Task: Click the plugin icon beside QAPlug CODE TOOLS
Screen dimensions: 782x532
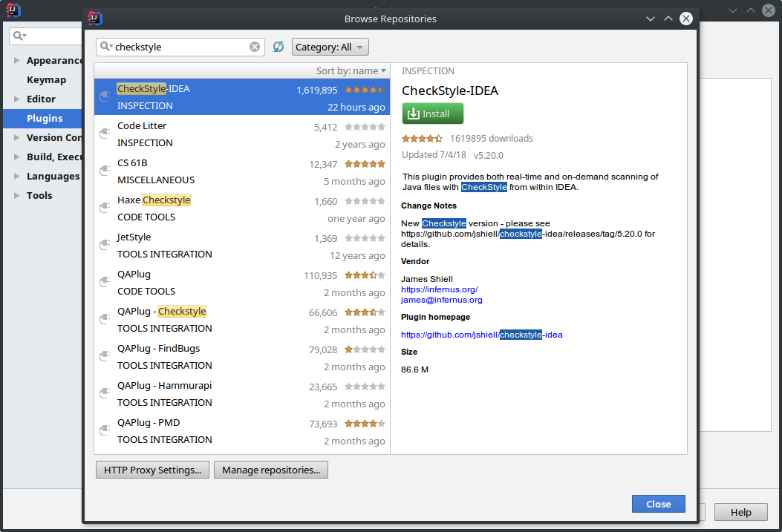Action: (x=105, y=282)
